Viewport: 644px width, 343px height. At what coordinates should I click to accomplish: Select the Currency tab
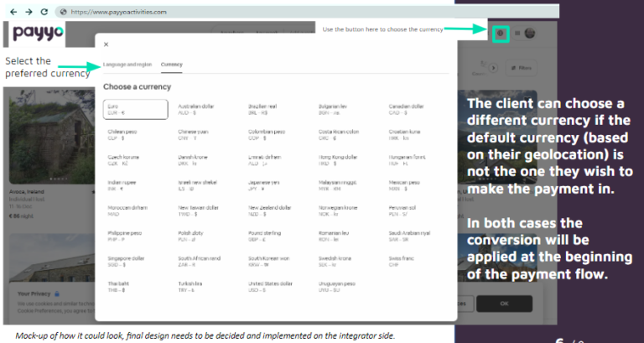coord(171,65)
